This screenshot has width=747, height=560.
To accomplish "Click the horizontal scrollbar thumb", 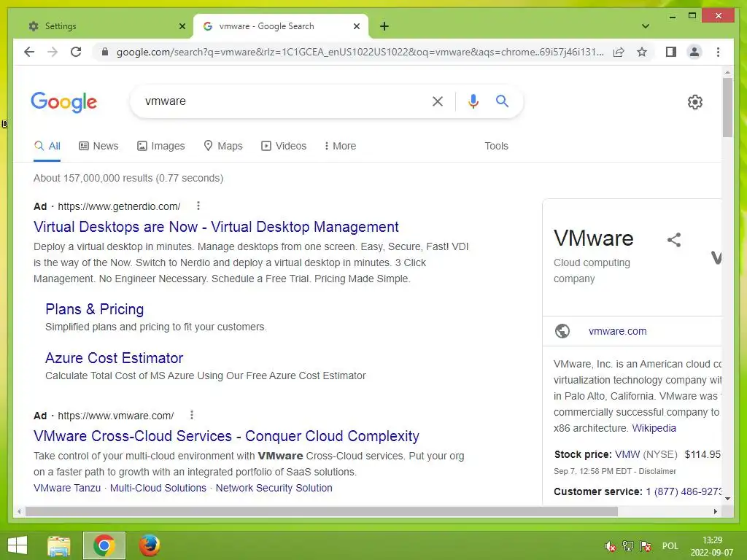I will [322, 511].
